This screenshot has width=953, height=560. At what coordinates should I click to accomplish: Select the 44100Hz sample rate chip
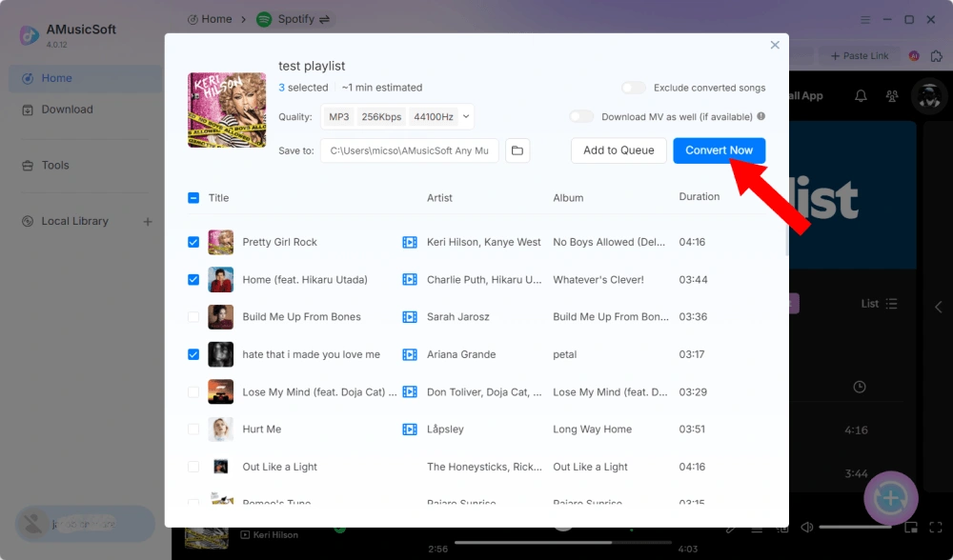(434, 116)
